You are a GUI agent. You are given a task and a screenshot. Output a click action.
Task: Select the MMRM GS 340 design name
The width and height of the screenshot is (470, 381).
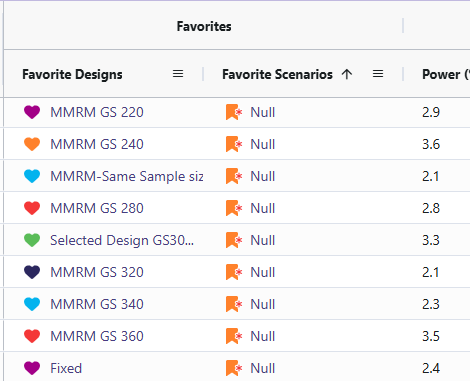97,304
